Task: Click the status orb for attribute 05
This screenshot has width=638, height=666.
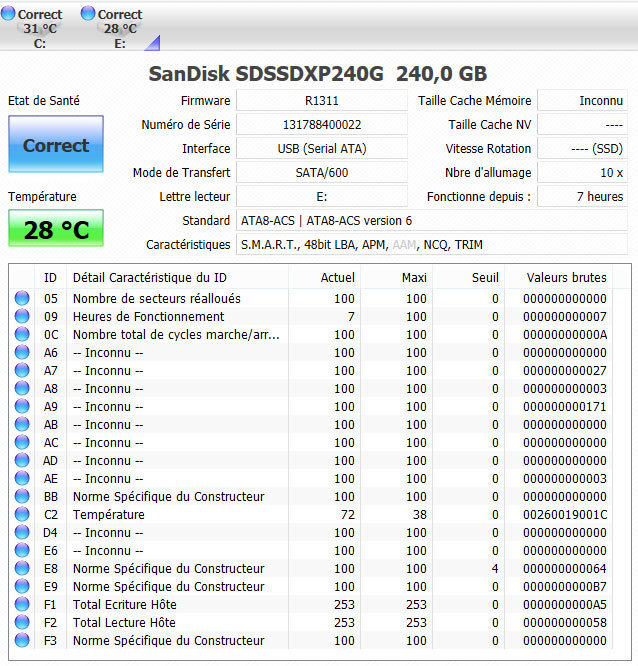Action: coord(22,298)
